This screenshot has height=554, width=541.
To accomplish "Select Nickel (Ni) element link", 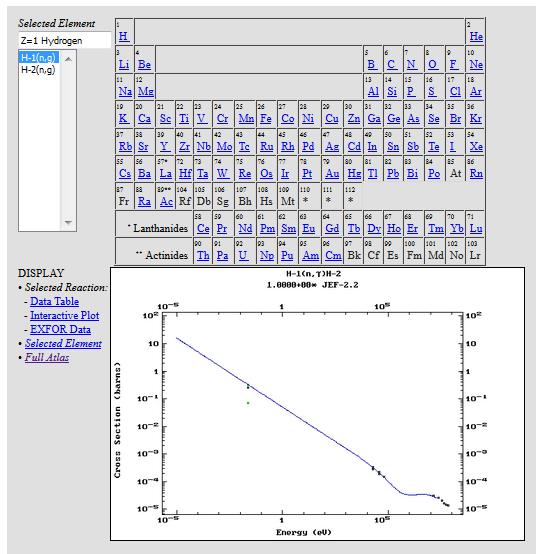I will point(308,118).
